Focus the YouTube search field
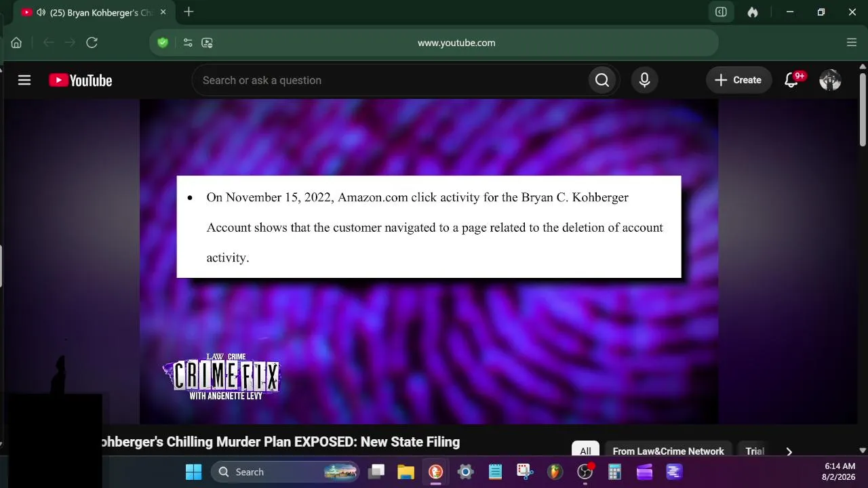The image size is (868, 488). (x=390, y=80)
